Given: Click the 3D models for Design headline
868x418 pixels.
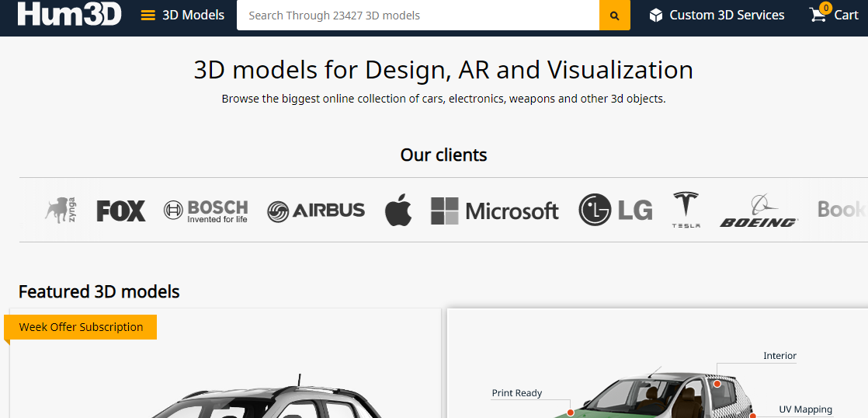Looking at the screenshot, I should pyautogui.click(x=443, y=70).
